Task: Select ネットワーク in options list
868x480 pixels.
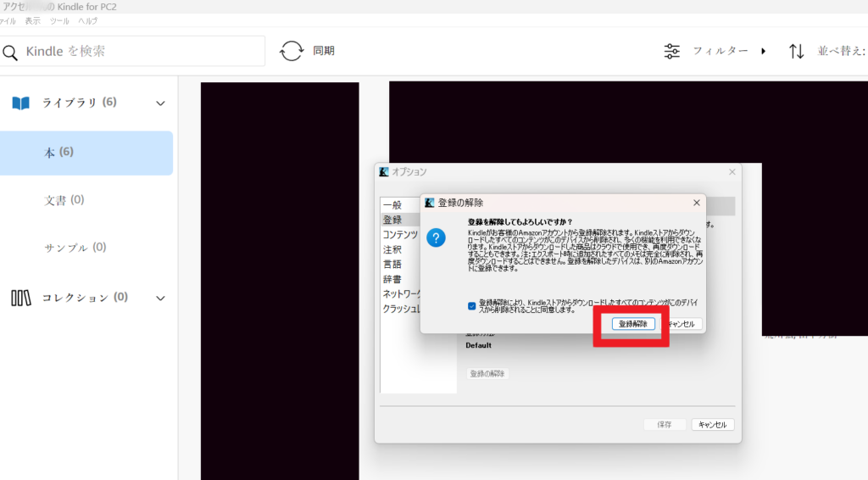Action: pyautogui.click(x=402, y=294)
